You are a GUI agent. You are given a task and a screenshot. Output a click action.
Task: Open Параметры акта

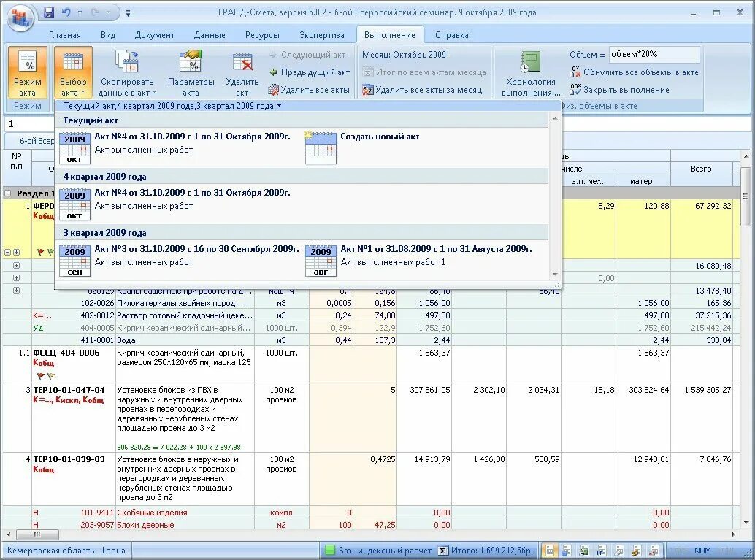coord(191,72)
